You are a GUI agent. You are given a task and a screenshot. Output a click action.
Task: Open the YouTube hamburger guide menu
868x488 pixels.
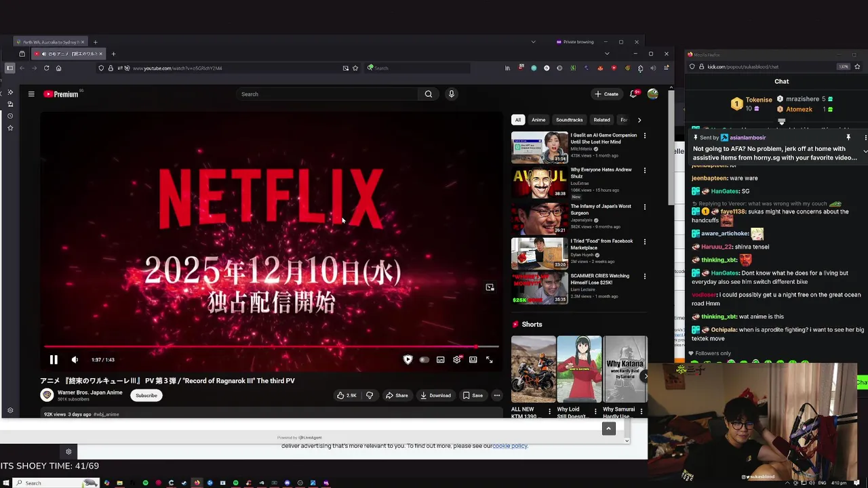(x=31, y=94)
